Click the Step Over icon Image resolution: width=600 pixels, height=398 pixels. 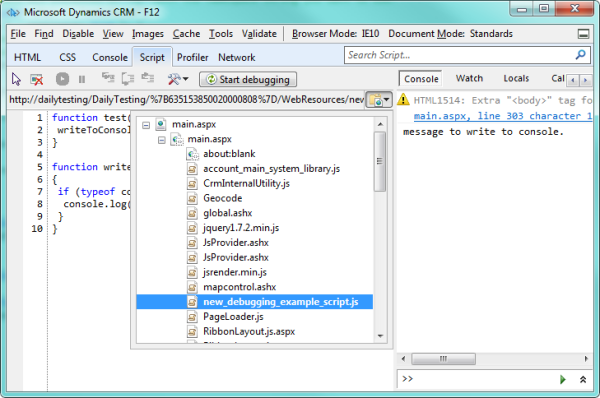[x=128, y=78]
